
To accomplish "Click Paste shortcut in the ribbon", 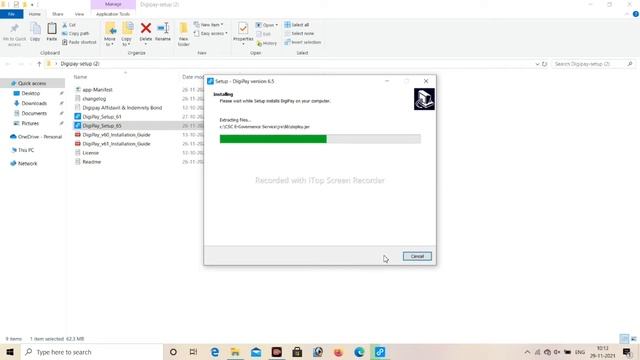I will [x=80, y=42].
